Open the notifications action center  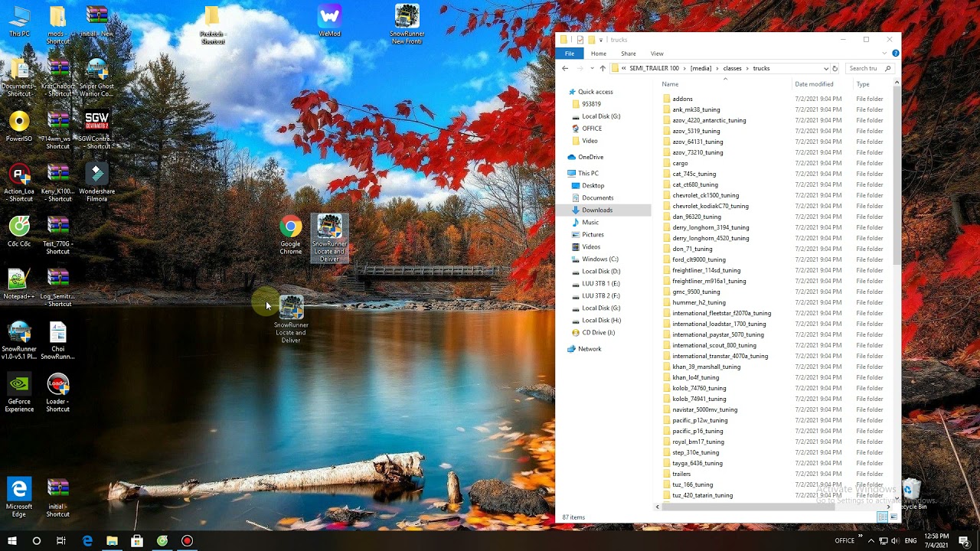click(x=965, y=540)
